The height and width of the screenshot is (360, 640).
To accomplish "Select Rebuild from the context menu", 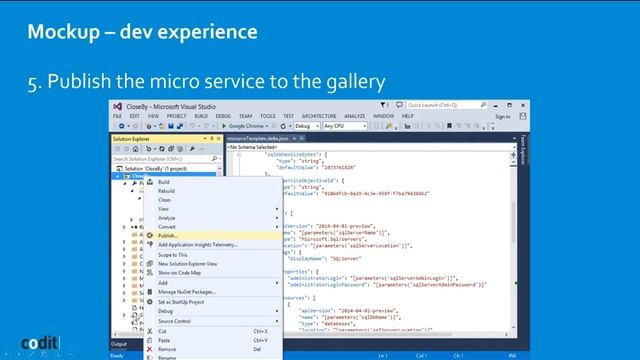I will coord(213,191).
